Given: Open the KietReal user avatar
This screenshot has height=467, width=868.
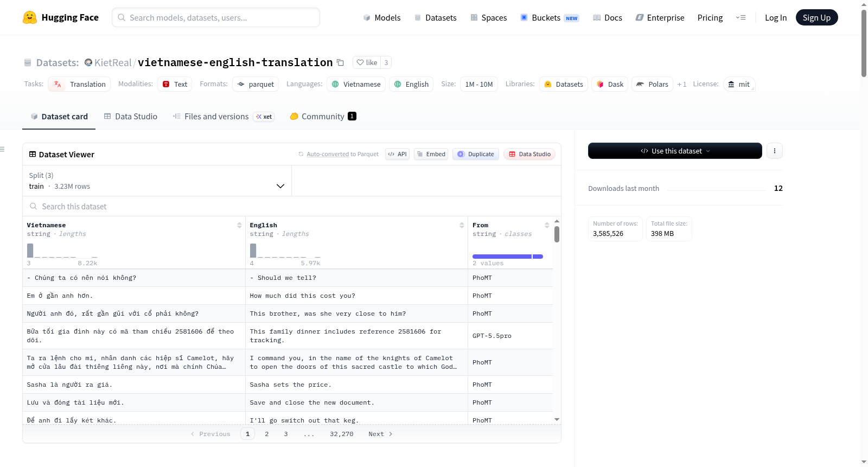Looking at the screenshot, I should point(88,62).
